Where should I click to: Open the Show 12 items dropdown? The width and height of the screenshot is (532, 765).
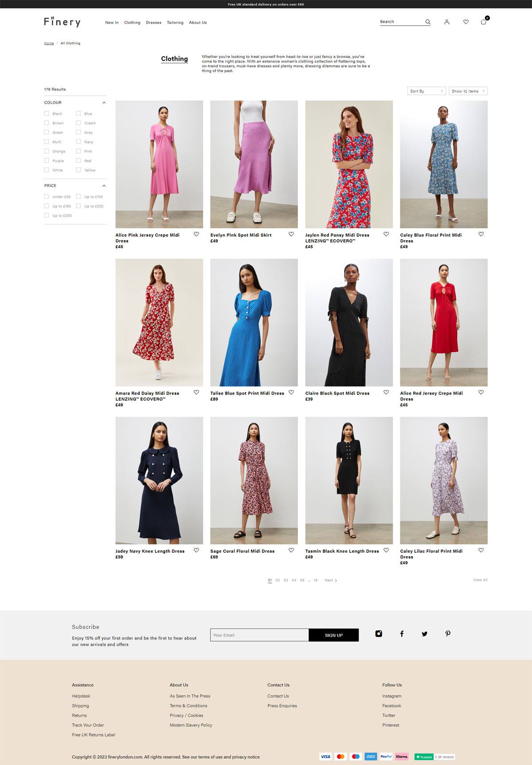coord(468,91)
